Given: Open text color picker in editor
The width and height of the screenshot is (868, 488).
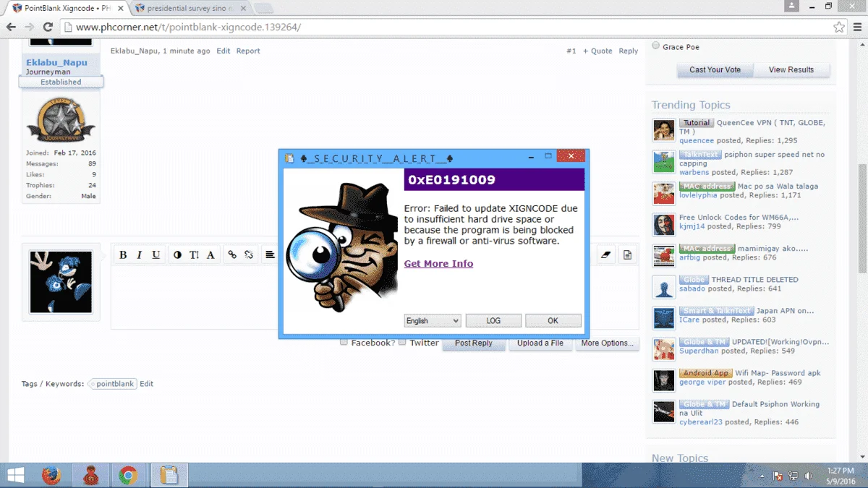Looking at the screenshot, I should [x=178, y=254].
